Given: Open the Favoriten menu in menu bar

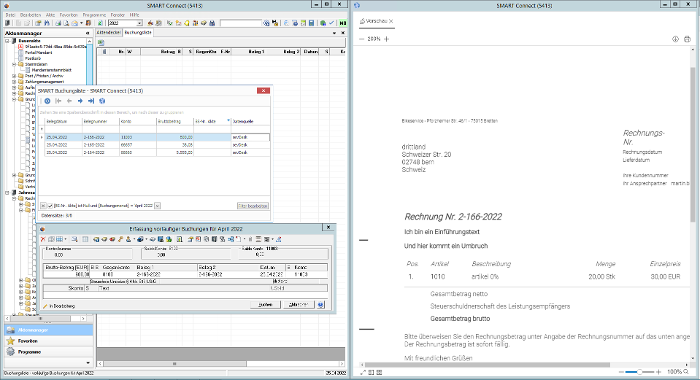Looking at the screenshot, I should tap(68, 15).
